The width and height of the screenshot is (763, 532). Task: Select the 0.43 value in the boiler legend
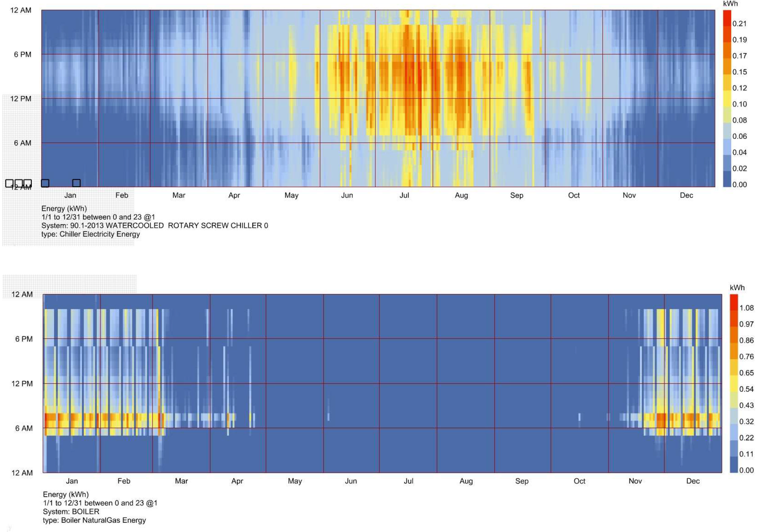746,405
